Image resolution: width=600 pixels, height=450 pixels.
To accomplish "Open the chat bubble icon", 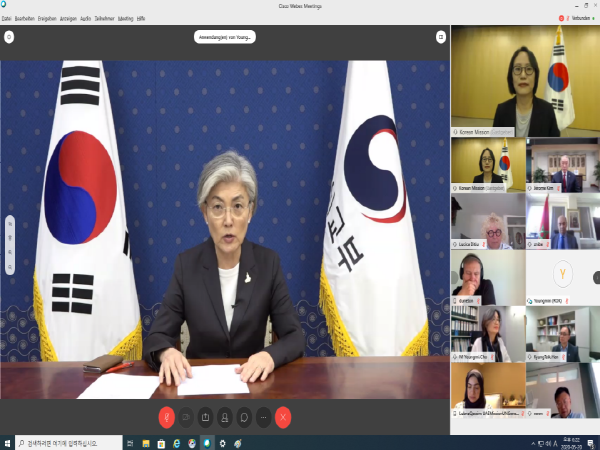I will coord(244,416).
